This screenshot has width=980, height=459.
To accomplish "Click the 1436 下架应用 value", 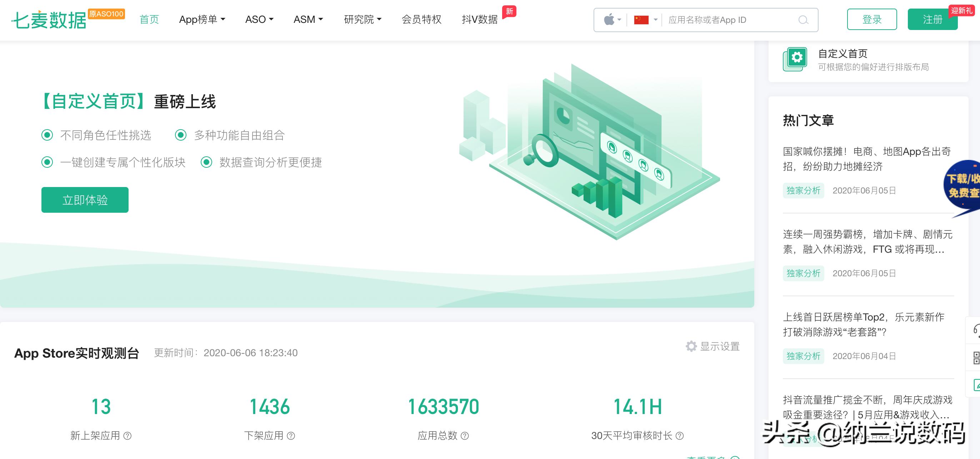I will [x=270, y=407].
